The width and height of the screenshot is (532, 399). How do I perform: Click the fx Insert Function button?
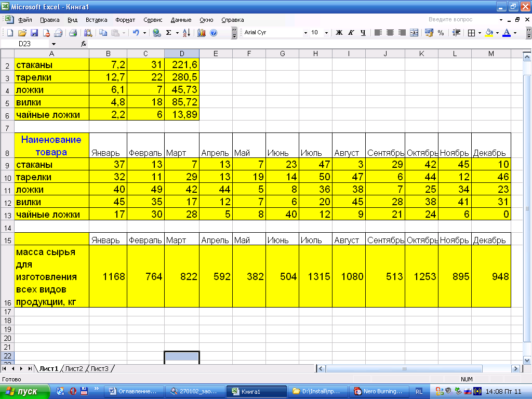tap(84, 44)
